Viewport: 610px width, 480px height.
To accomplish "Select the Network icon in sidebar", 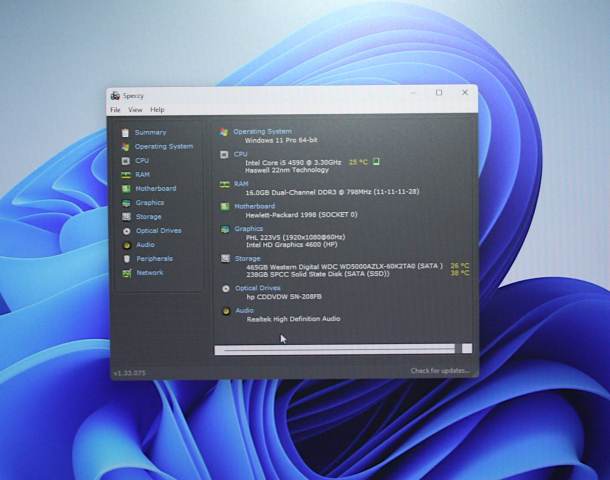I will (x=127, y=273).
